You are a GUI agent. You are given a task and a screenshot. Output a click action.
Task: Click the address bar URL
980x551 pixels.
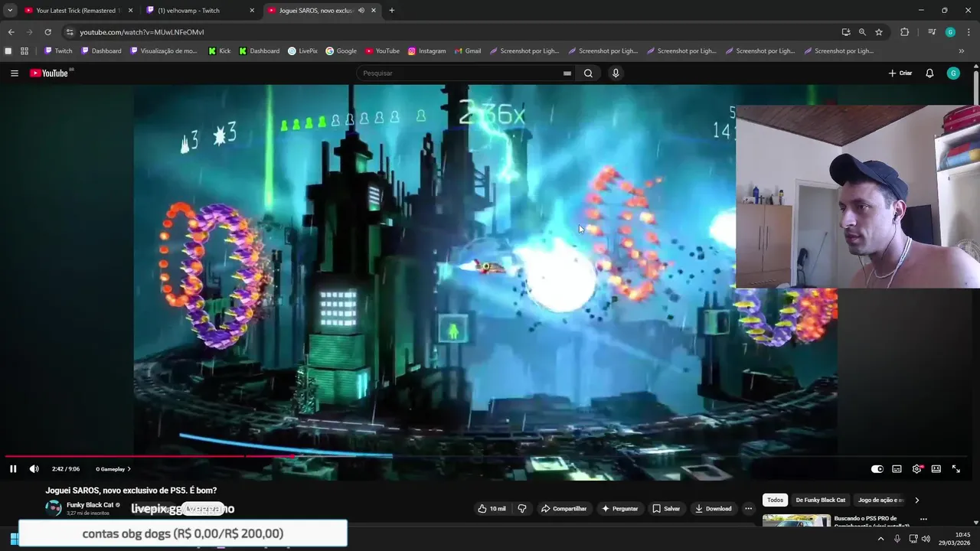pyautogui.click(x=142, y=32)
